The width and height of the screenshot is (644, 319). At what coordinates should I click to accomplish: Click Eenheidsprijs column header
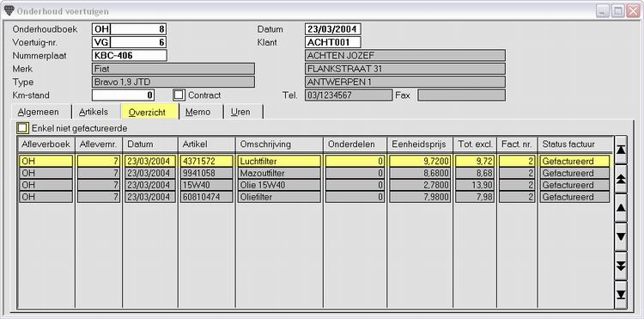(x=420, y=144)
